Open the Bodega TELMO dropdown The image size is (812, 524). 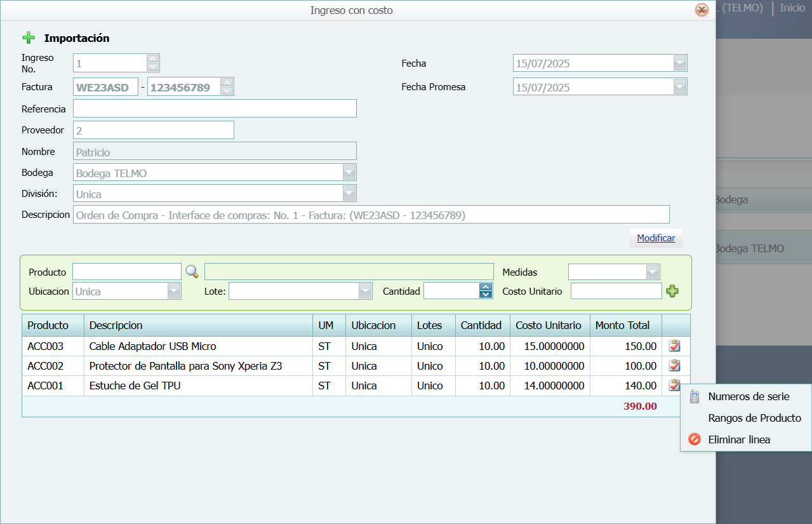click(348, 171)
